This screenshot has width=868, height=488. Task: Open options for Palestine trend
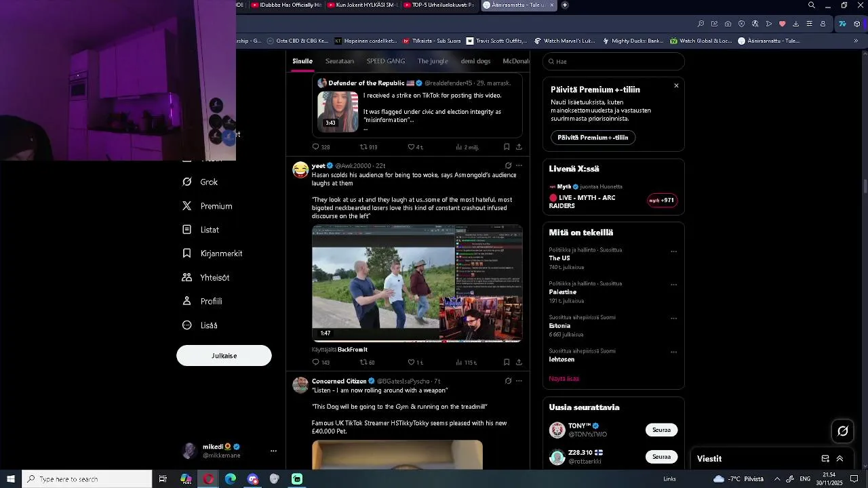673,285
